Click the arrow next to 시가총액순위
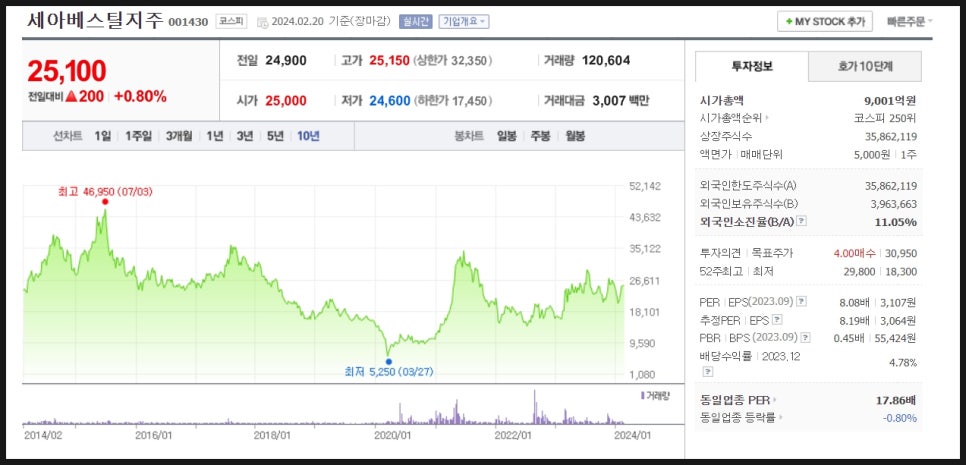Screen dimensions: 966x465 767,118
